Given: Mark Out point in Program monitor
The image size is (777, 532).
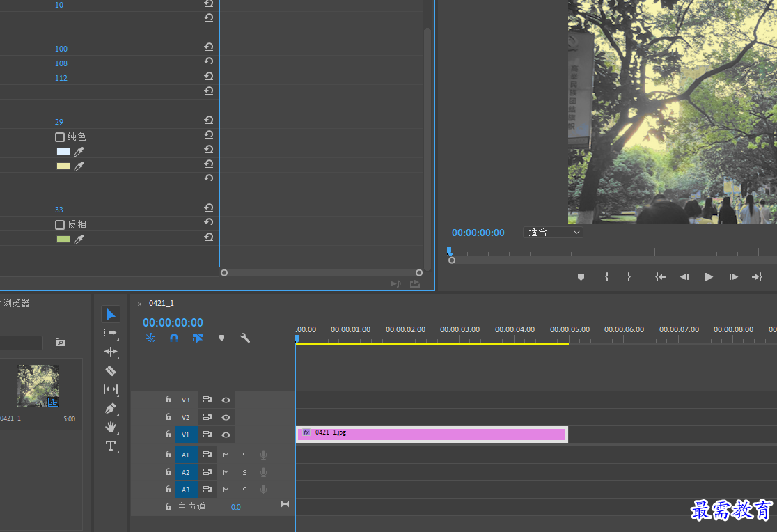Looking at the screenshot, I should point(629,276).
